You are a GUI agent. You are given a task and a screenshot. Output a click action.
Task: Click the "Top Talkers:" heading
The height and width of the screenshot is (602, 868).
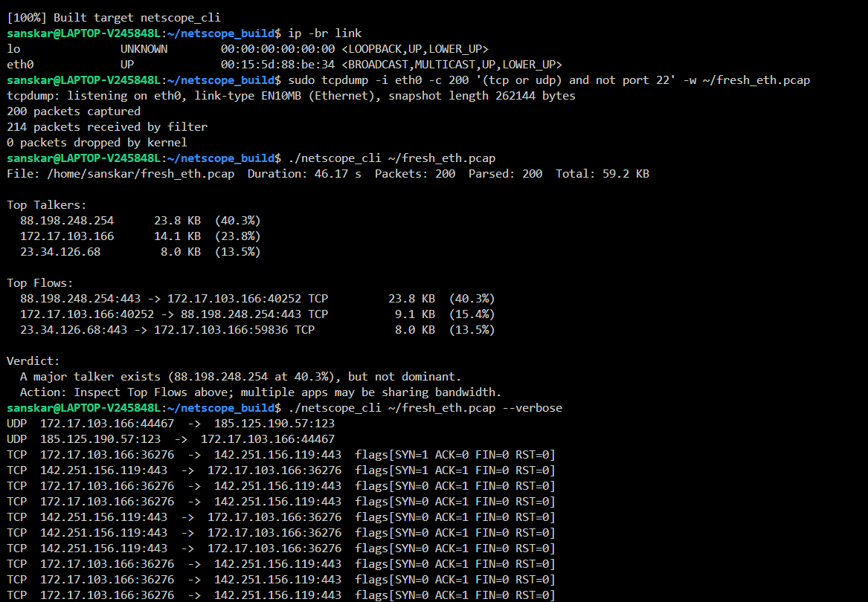point(47,205)
